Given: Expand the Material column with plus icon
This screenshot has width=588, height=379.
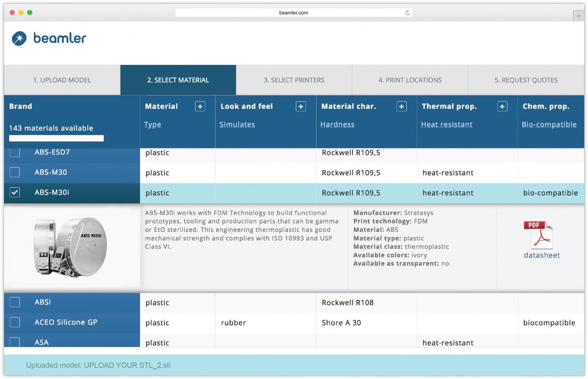Looking at the screenshot, I should pyautogui.click(x=200, y=106).
